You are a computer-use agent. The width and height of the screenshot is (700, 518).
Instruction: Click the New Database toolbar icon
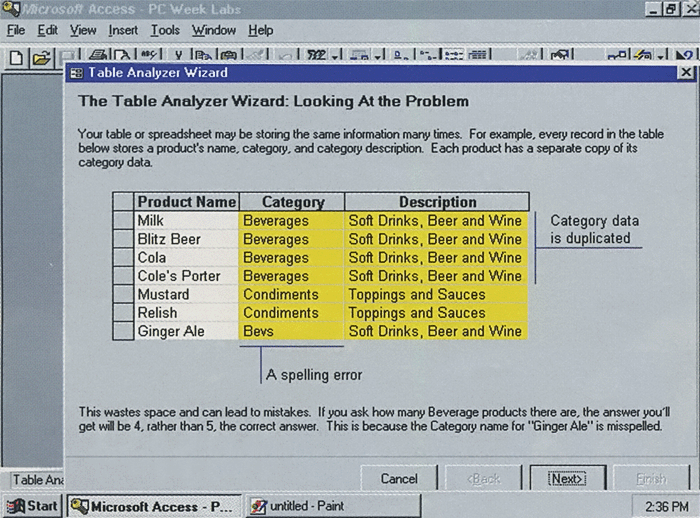(16, 58)
